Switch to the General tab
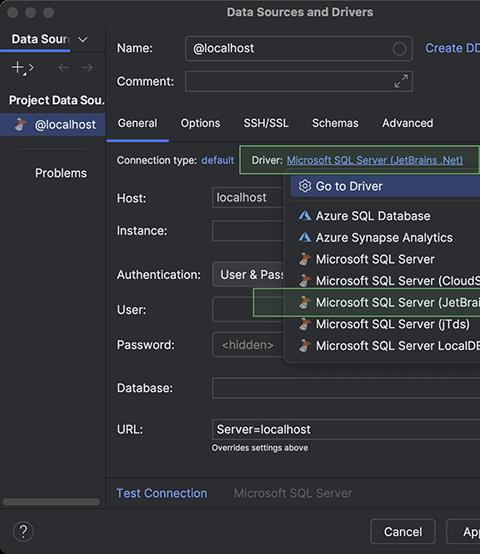This screenshot has width=480, height=554. (137, 123)
